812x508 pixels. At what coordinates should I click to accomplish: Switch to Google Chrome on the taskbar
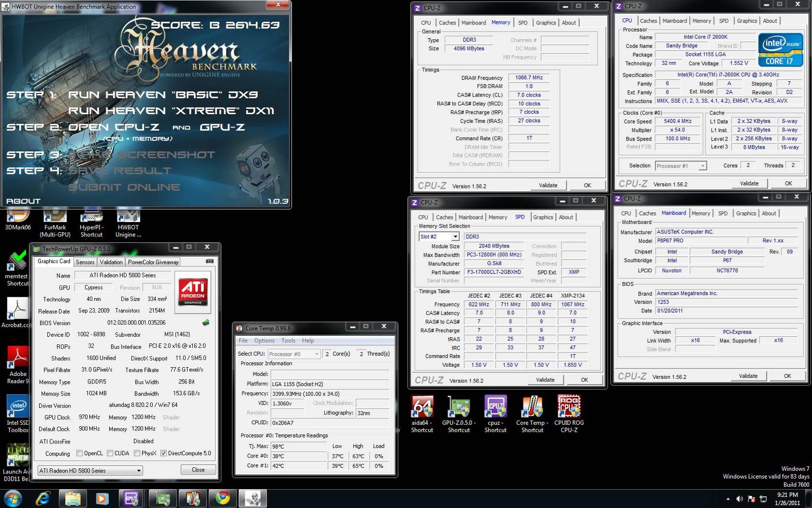tap(222, 498)
